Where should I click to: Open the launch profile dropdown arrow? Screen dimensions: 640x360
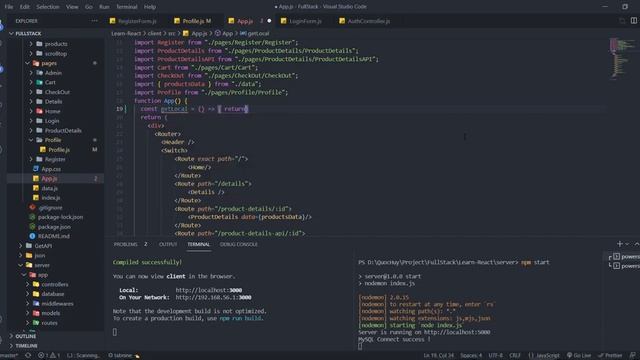point(627,244)
